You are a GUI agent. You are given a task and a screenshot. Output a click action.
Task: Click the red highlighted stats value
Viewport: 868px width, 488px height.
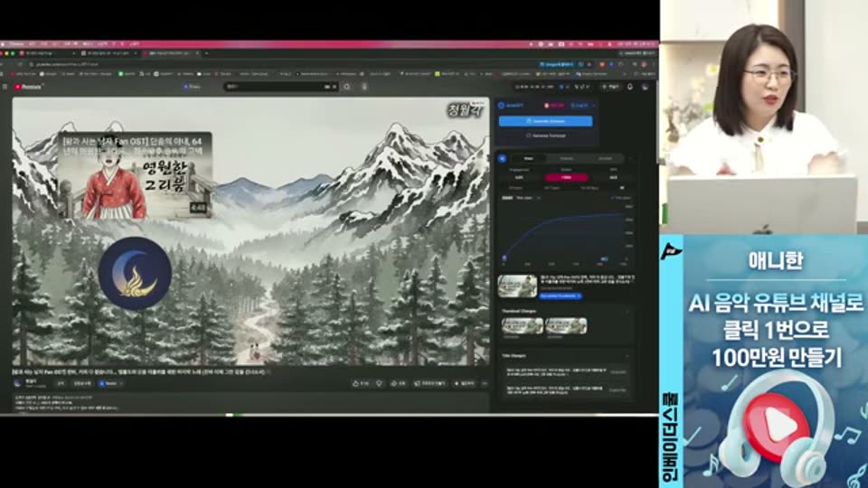click(566, 178)
